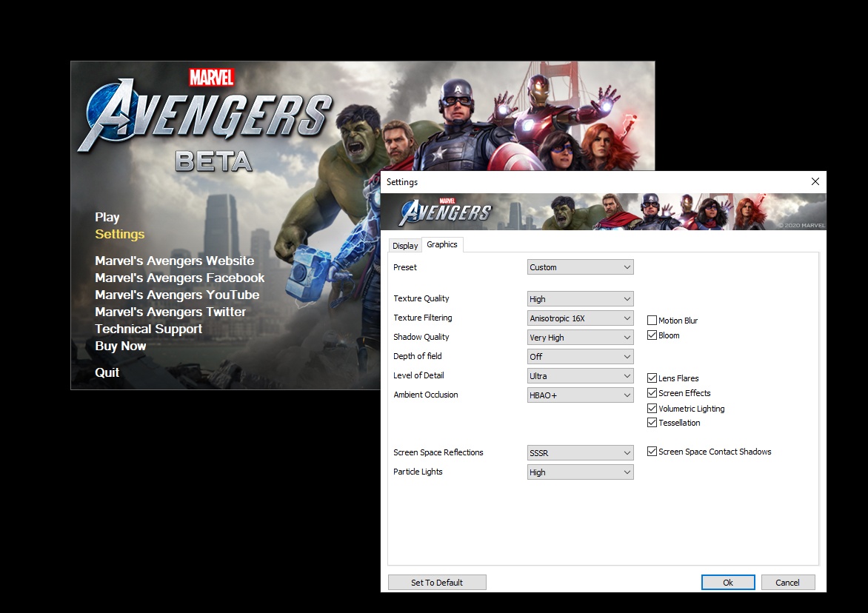868x613 pixels.
Task: Disable the Bloom checkbox
Action: [x=652, y=335]
